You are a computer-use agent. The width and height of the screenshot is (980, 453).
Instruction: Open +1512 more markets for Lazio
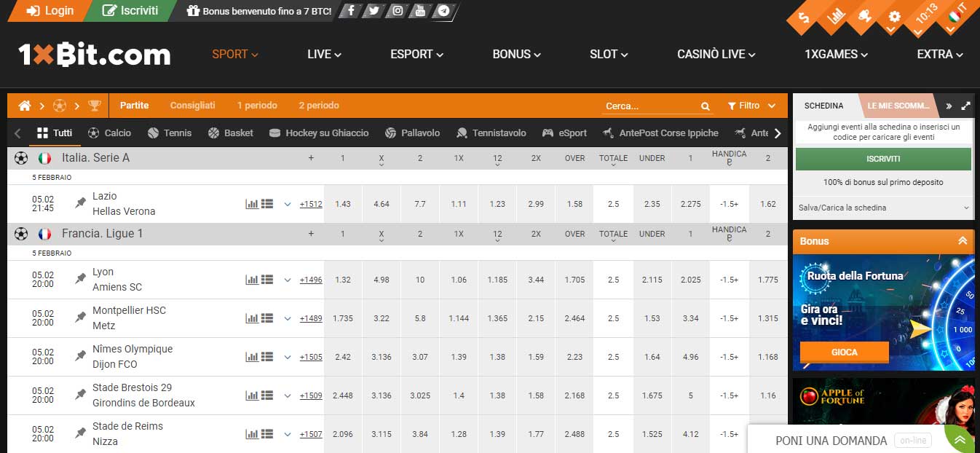[x=311, y=204]
